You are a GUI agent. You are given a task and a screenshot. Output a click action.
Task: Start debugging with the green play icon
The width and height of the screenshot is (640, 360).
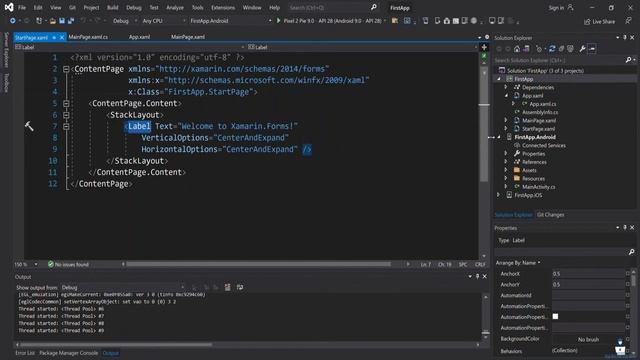click(278, 20)
